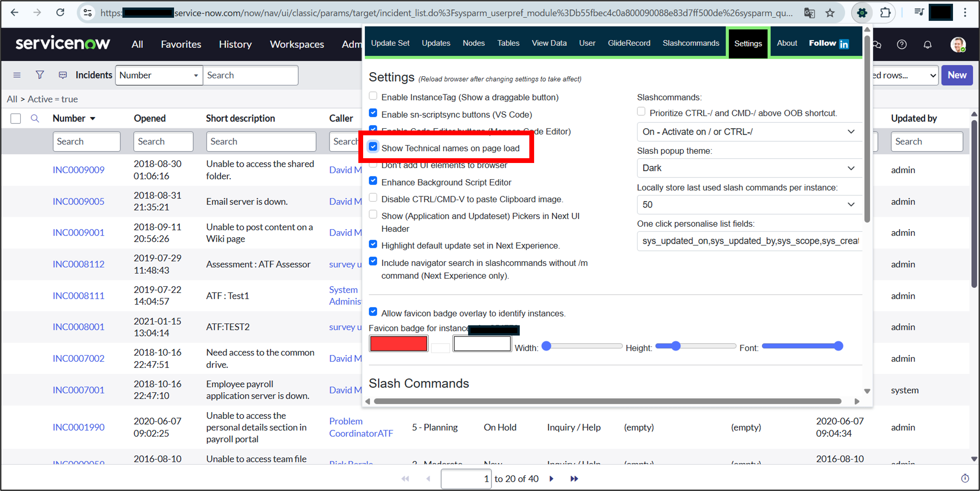Click the LinkedIn Follow icon

coord(844,44)
